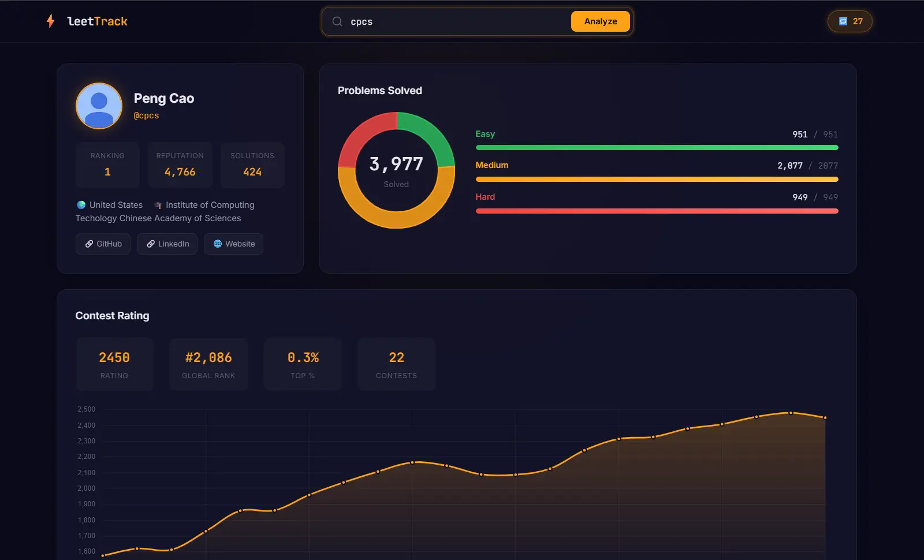Click the Global Rank card #2,086
This screenshot has width=924, height=560.
208,364
